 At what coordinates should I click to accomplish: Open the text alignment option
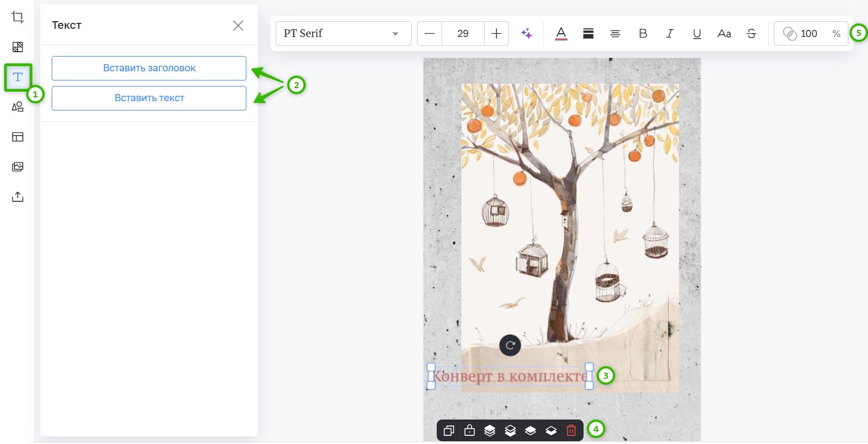615,34
